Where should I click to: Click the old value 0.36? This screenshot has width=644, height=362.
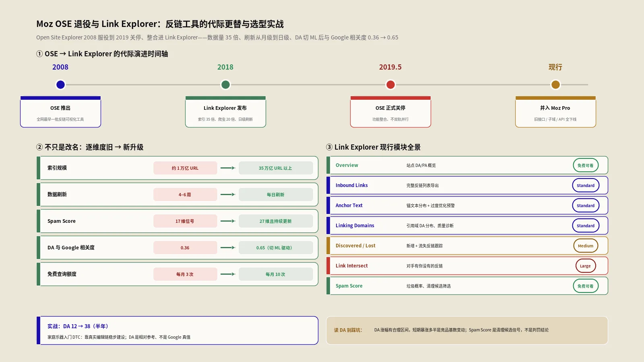pos(185,248)
